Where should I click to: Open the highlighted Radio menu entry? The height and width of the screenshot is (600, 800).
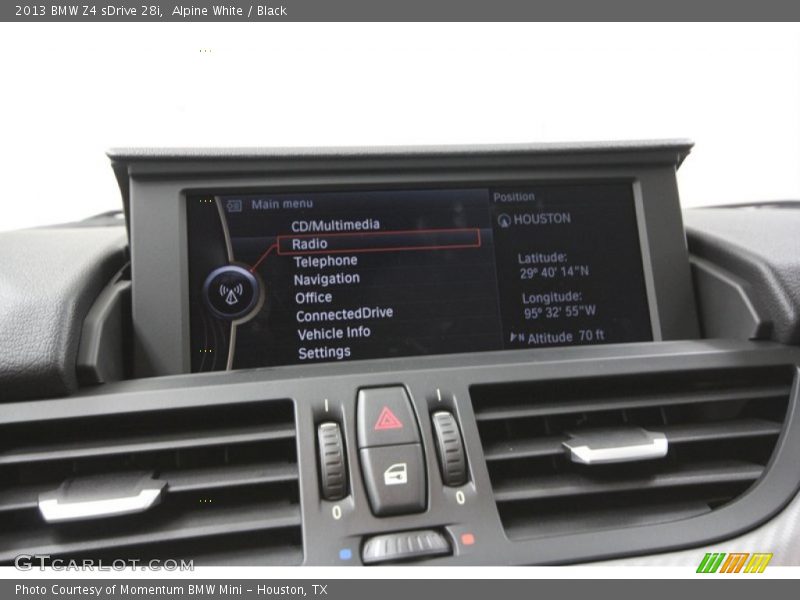coord(378,242)
